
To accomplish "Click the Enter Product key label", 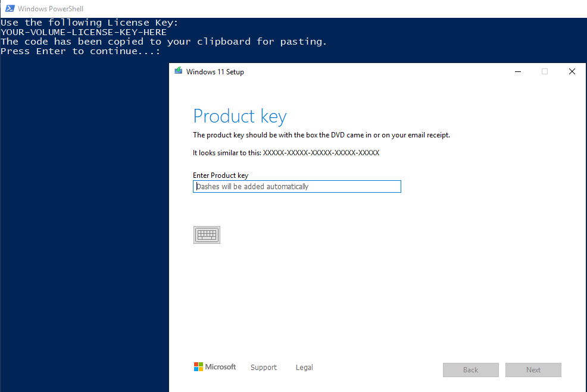I will (220, 175).
